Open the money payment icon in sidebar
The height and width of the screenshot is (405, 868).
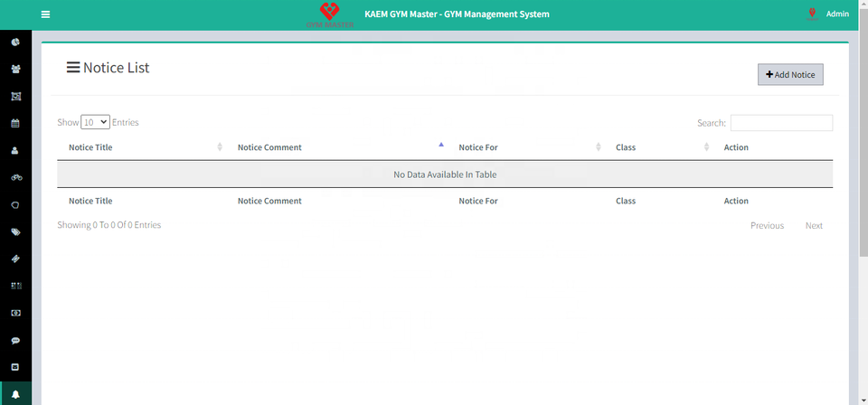pos(15,313)
